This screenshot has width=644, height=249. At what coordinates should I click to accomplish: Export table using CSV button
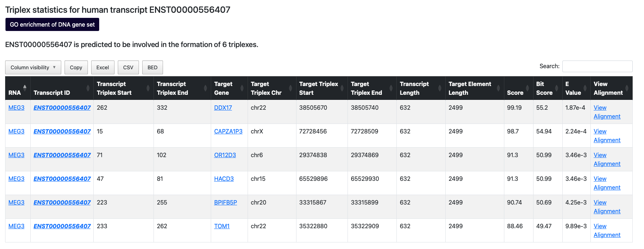click(128, 67)
